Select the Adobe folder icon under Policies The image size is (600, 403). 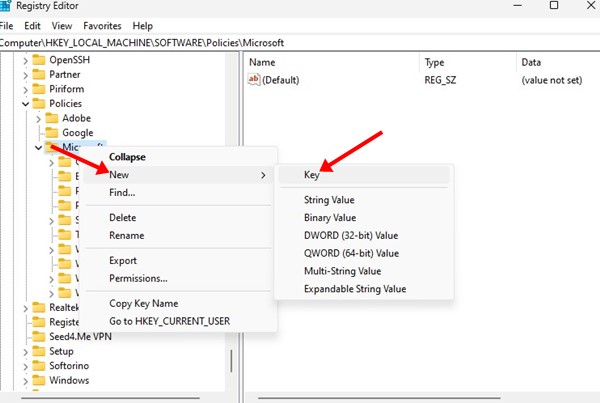[x=51, y=118]
